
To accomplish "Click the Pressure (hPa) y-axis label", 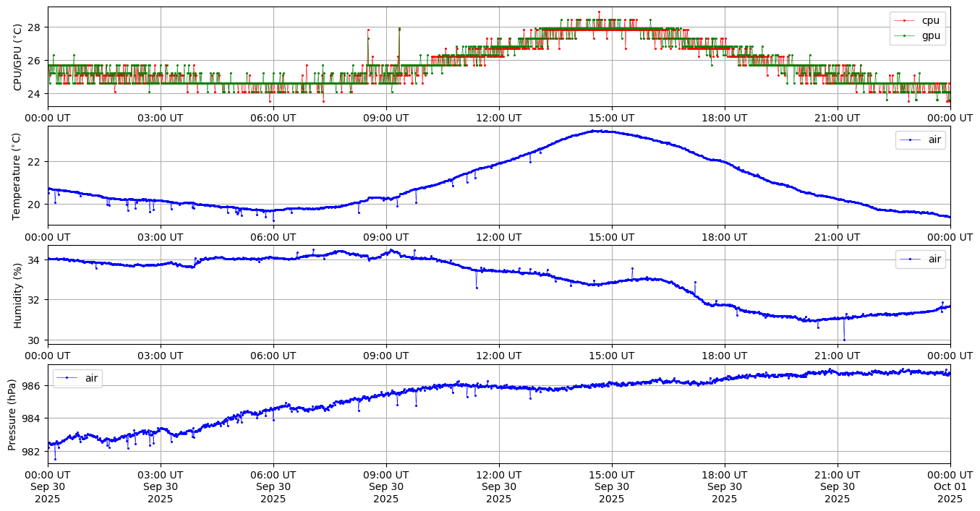I will [x=13, y=414].
